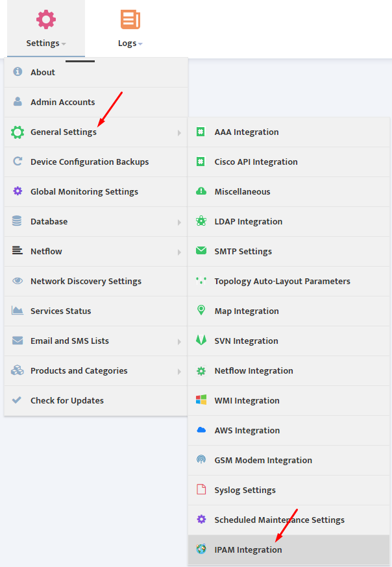The width and height of the screenshot is (392, 567).
Task: Click the fingerprint icon for GSM Modem Integration
Action: (x=201, y=459)
